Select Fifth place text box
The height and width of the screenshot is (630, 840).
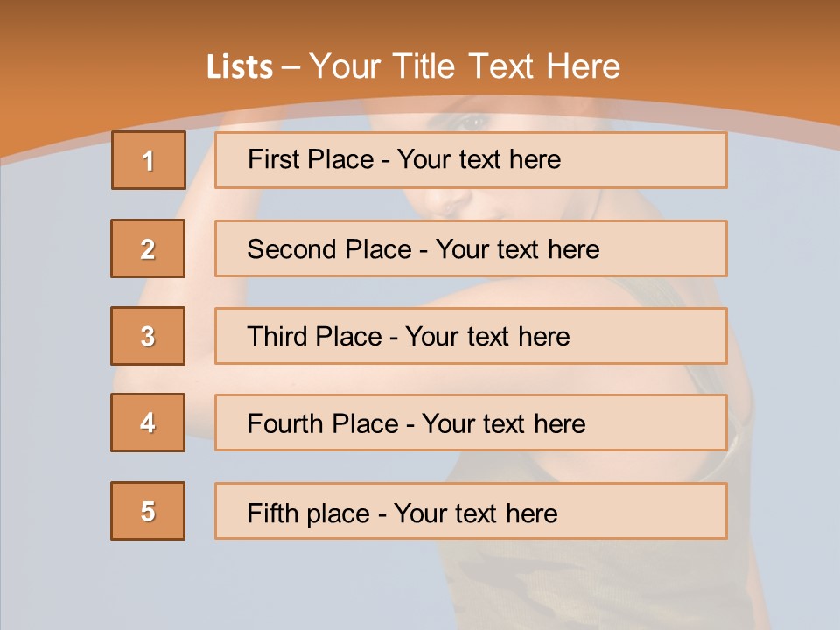click(x=471, y=511)
